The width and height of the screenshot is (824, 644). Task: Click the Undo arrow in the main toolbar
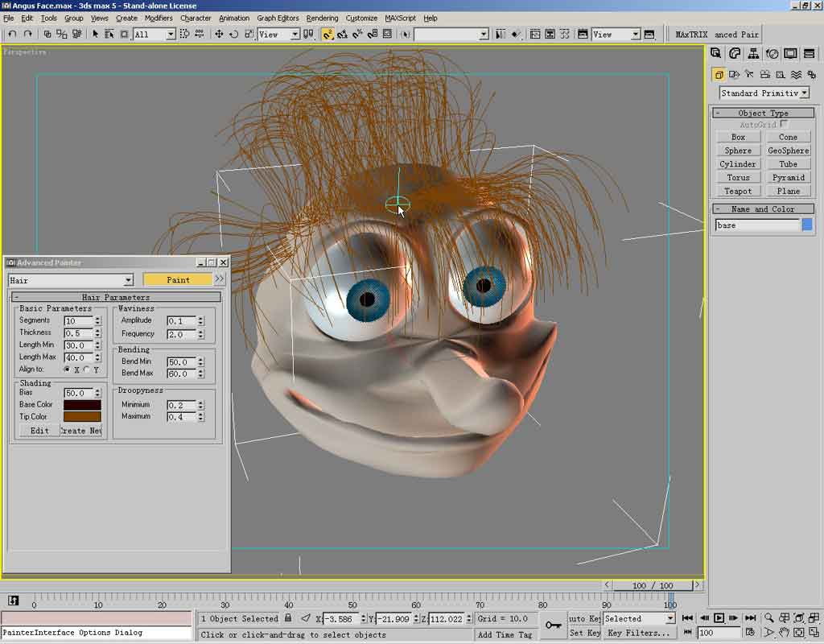pos(12,34)
